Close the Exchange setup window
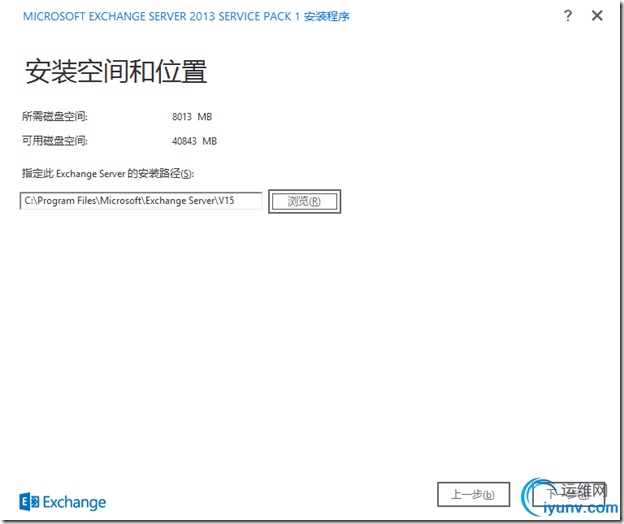Viewport: 624px width, 524px height. (x=597, y=16)
